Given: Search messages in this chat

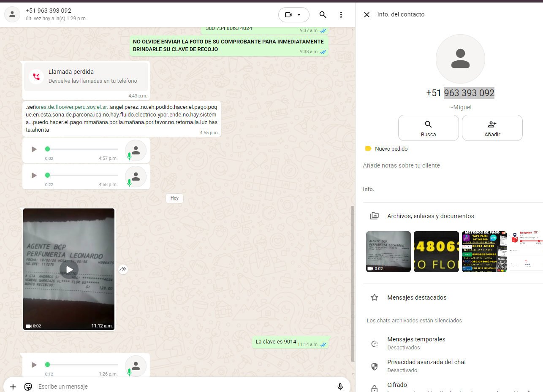Looking at the screenshot, I should [323, 15].
